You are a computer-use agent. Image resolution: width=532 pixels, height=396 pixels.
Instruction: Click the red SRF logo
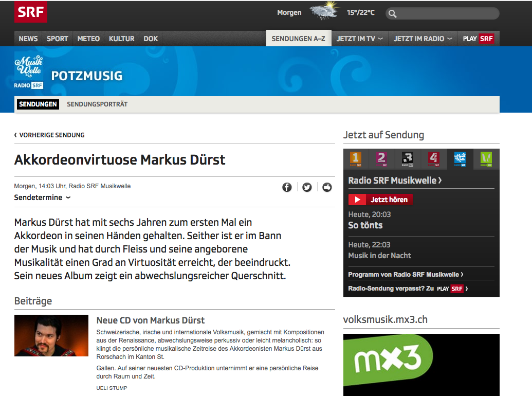(30, 12)
